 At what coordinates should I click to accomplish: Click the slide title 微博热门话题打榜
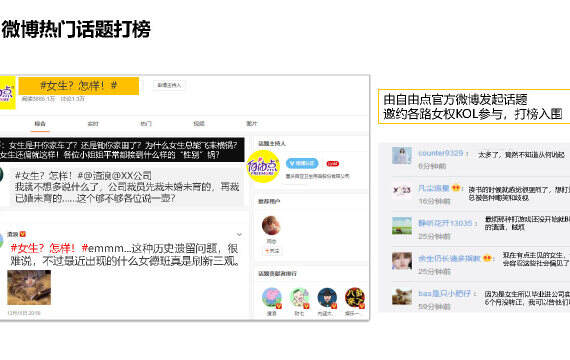click(x=76, y=29)
